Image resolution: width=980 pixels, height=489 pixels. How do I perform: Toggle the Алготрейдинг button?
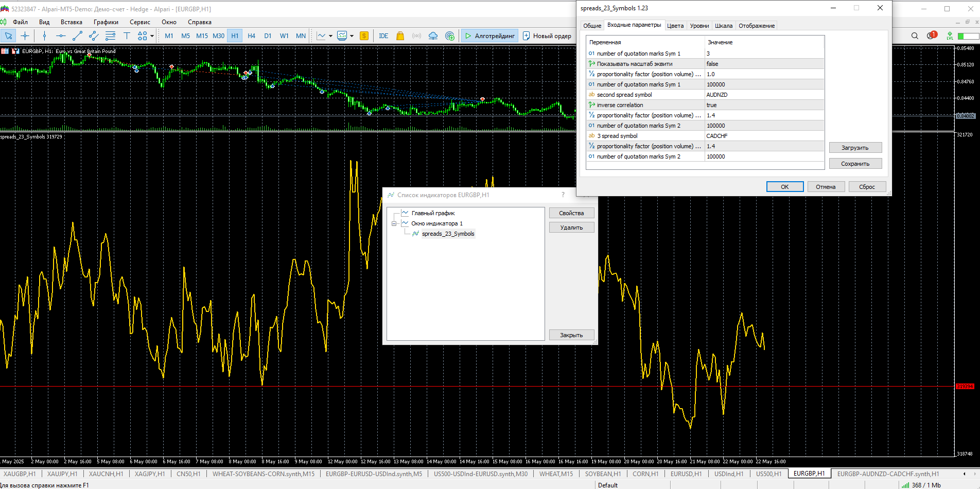[489, 36]
